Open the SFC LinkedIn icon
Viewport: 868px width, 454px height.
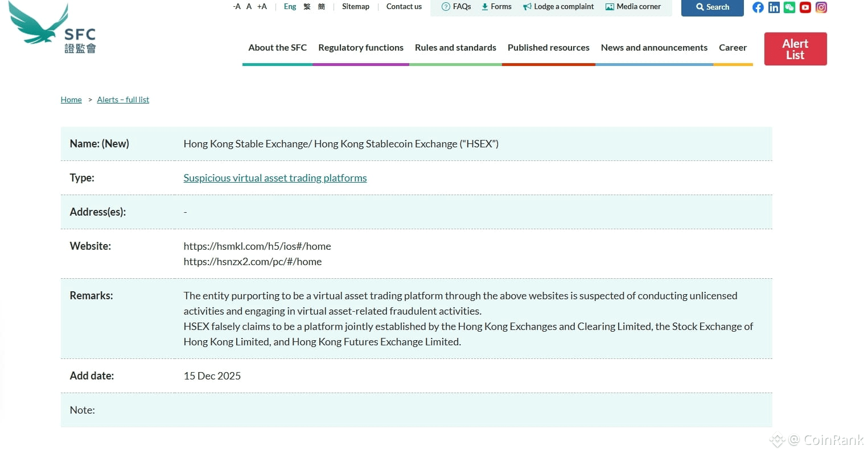[774, 7]
